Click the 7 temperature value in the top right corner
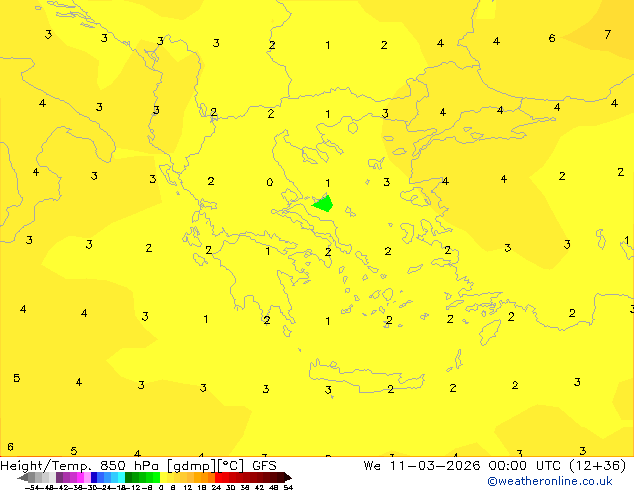634x490 pixels. (607, 35)
